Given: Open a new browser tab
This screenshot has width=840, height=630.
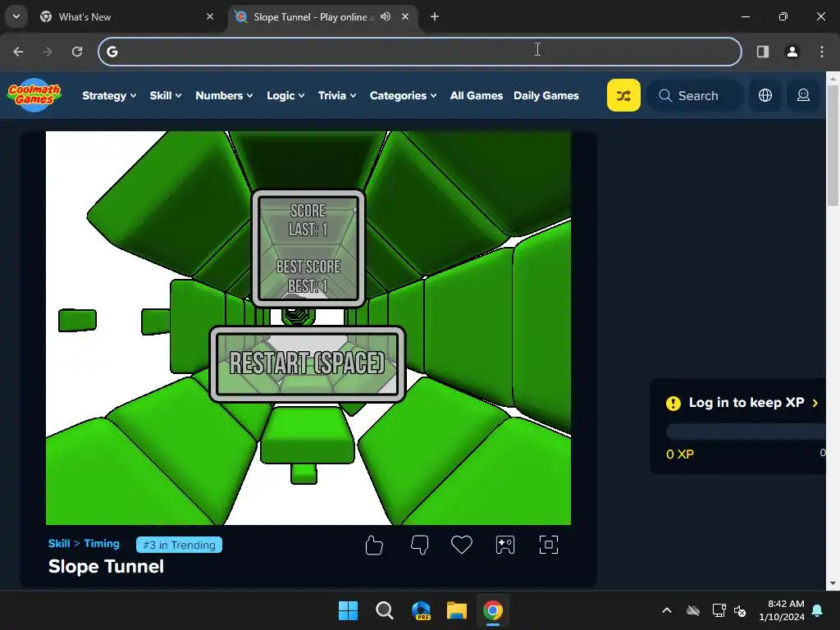Looking at the screenshot, I should point(435,16).
